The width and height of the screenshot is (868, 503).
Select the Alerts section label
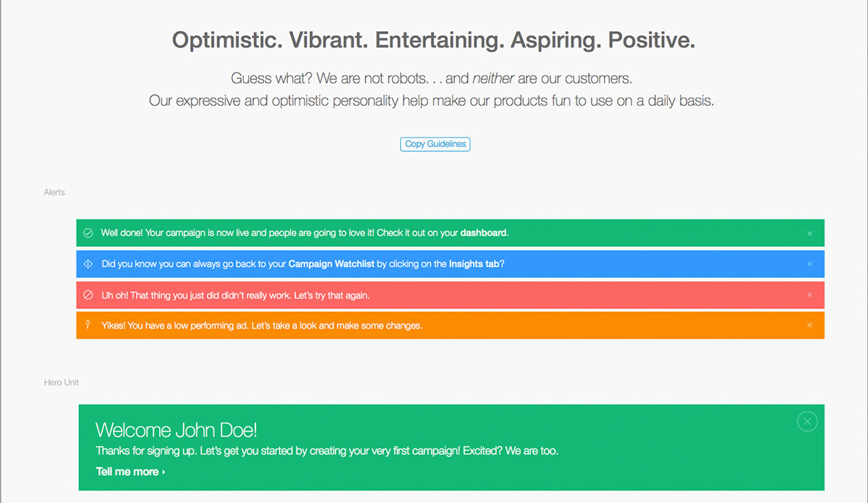click(x=54, y=193)
